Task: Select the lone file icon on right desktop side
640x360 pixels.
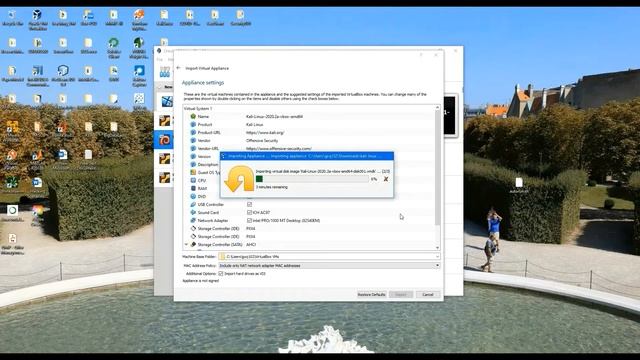Action: [519, 182]
